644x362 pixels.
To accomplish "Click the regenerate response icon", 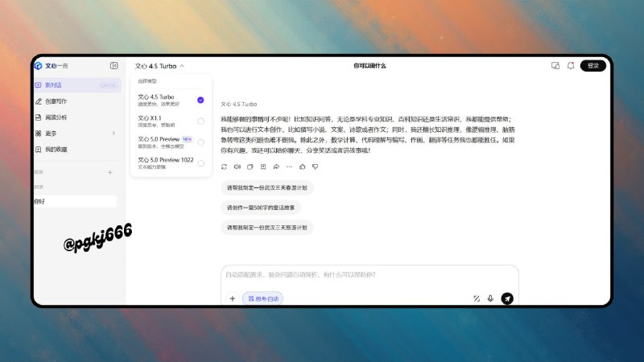I will coord(224,167).
